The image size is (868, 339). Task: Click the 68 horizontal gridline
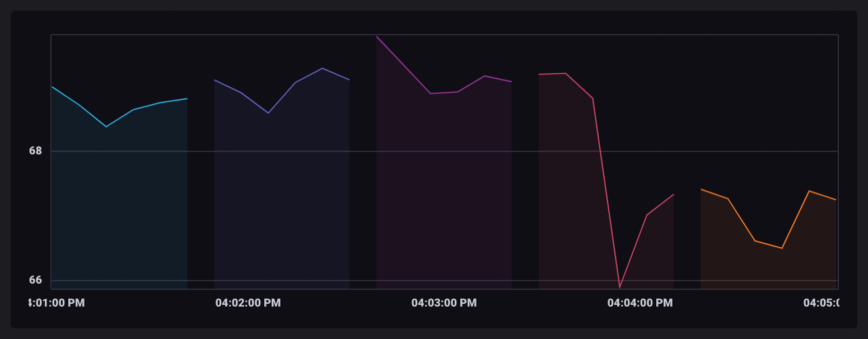(392, 150)
